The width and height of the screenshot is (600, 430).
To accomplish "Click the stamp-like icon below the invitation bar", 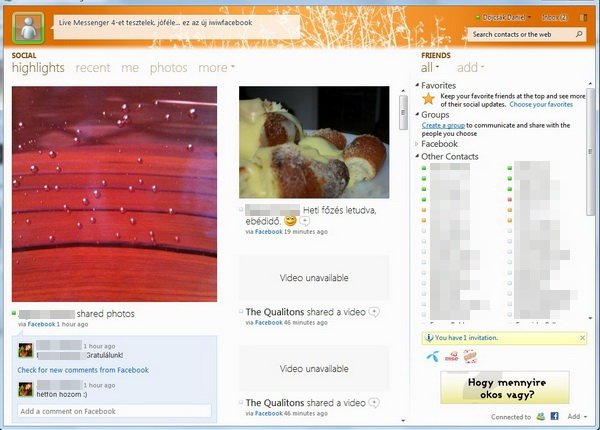I will tap(470, 357).
